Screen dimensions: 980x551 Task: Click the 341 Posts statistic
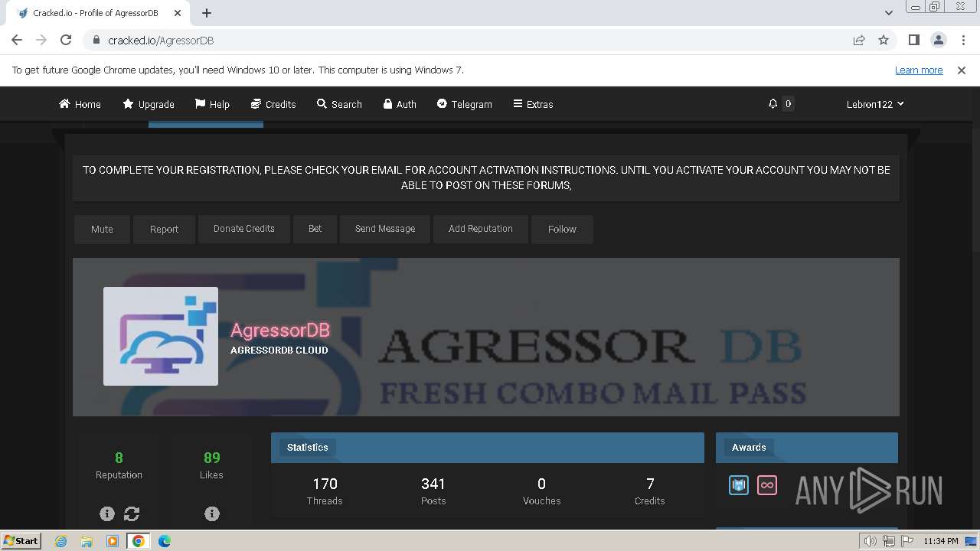pos(433,491)
